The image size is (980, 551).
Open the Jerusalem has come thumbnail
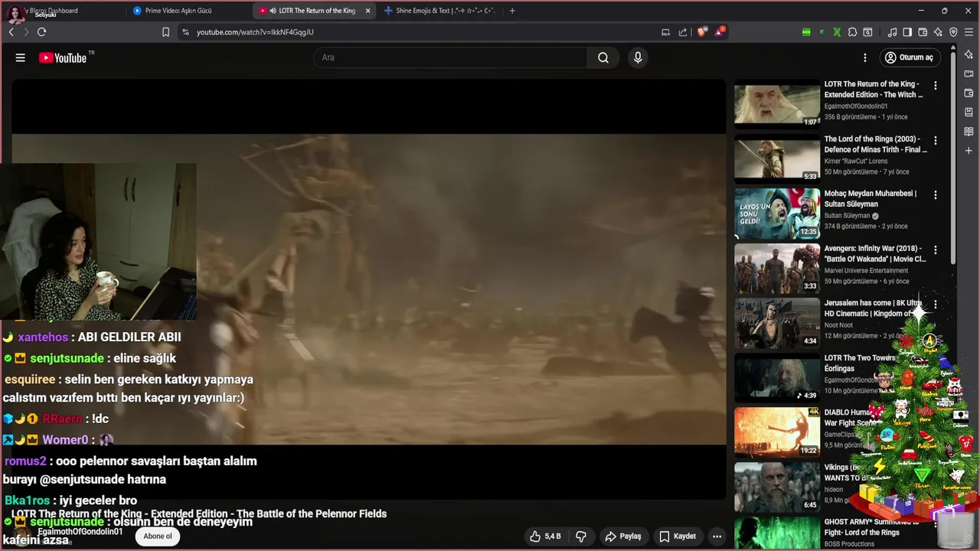777,322
